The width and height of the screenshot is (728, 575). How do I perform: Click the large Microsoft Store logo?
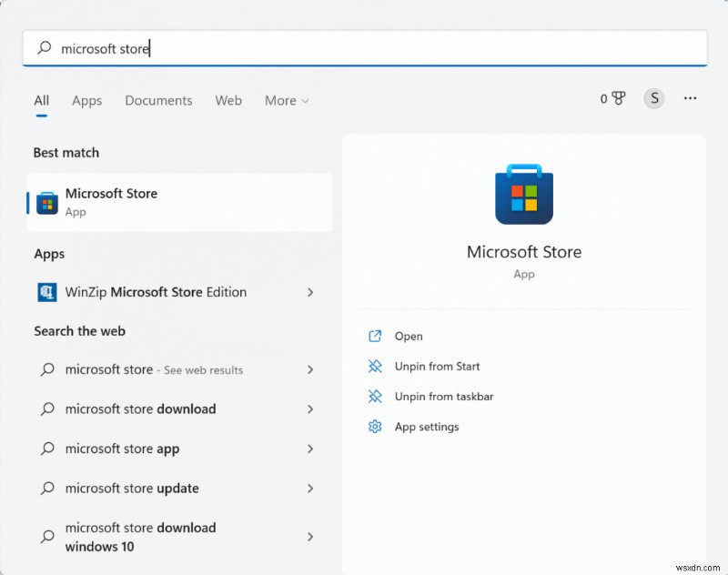524,194
